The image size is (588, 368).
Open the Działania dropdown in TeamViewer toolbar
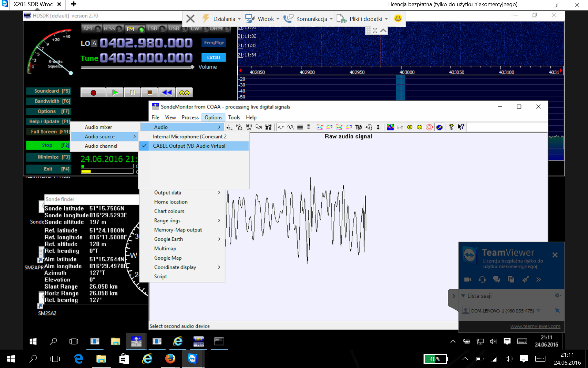222,19
